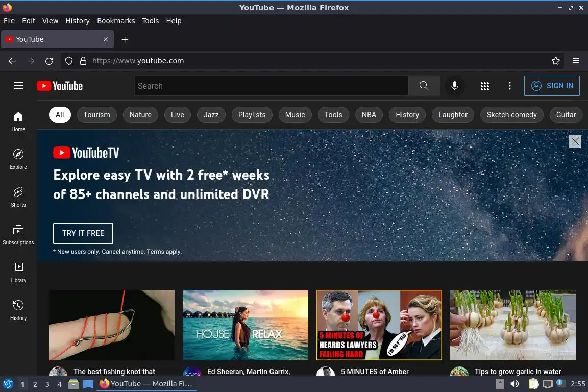Open the Edit menu
588x392 pixels.
[x=29, y=21]
